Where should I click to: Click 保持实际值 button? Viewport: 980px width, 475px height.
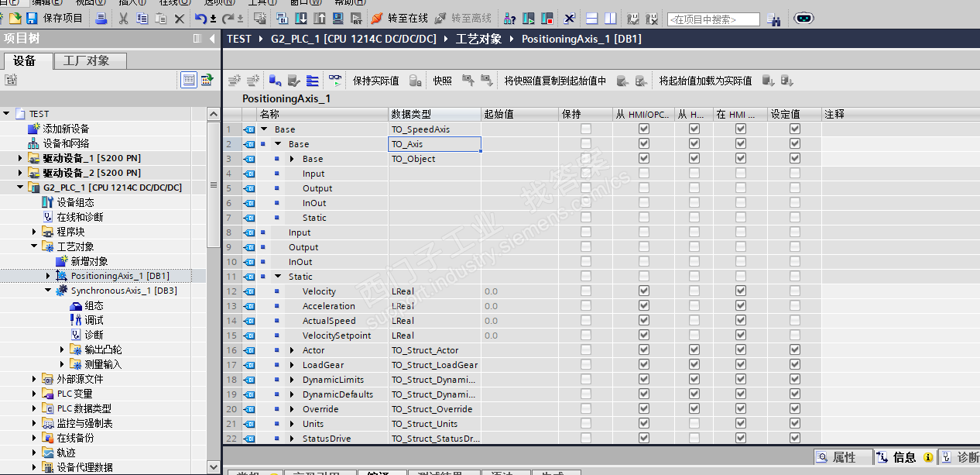[x=376, y=80]
